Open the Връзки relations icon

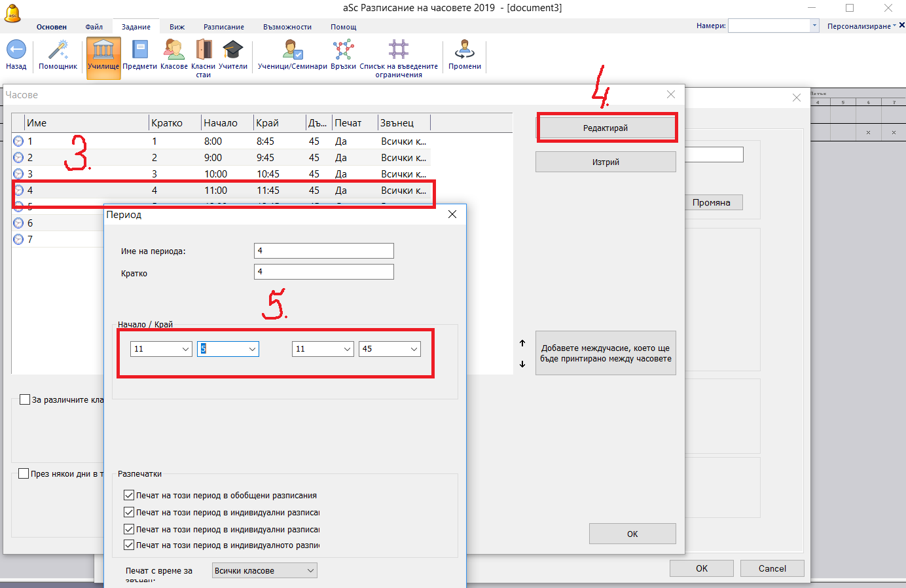click(343, 50)
